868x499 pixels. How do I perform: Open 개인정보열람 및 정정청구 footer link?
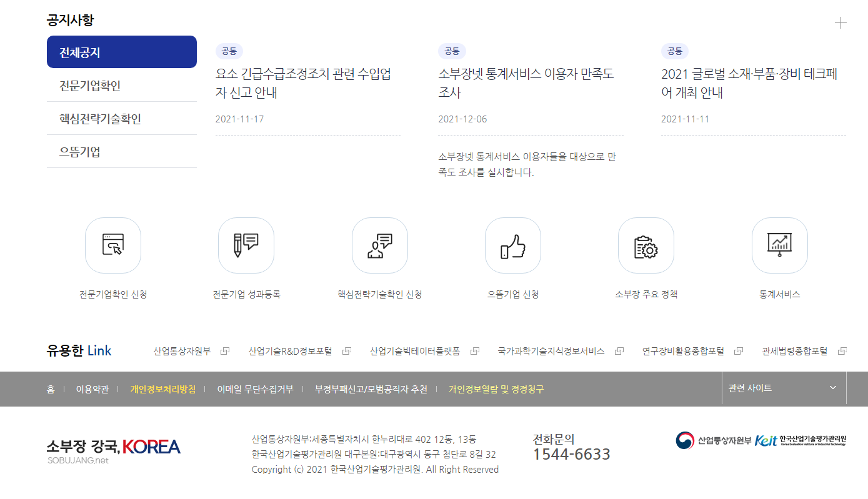(x=496, y=389)
